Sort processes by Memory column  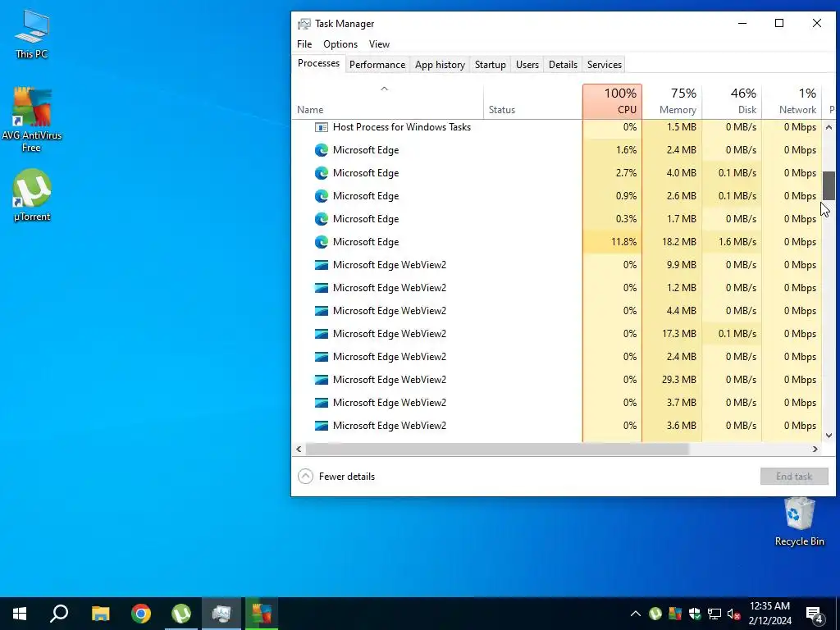(x=672, y=102)
